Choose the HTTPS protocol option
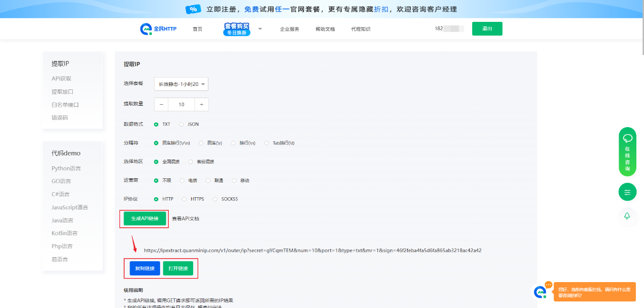644x308 pixels. click(x=186, y=199)
